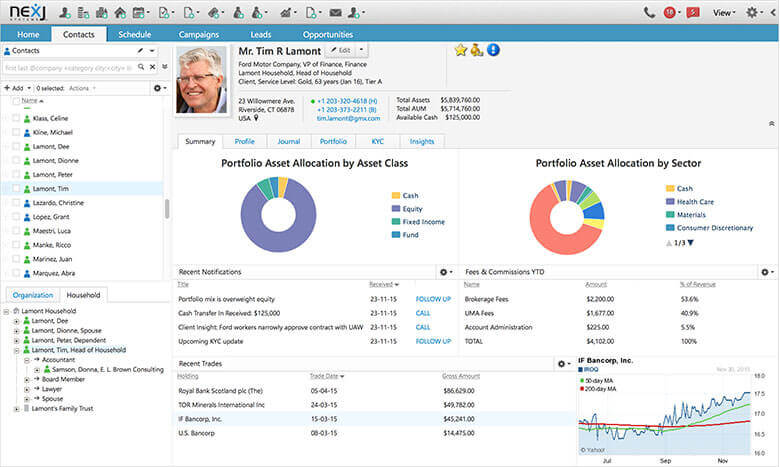Click the add opportunity chart icon
Image resolution: width=780 pixels, height=467 pixels.
pyautogui.click(x=285, y=12)
